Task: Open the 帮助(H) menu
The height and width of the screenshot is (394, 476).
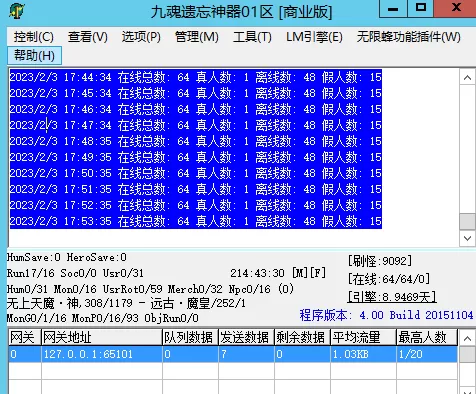Action: [34, 55]
